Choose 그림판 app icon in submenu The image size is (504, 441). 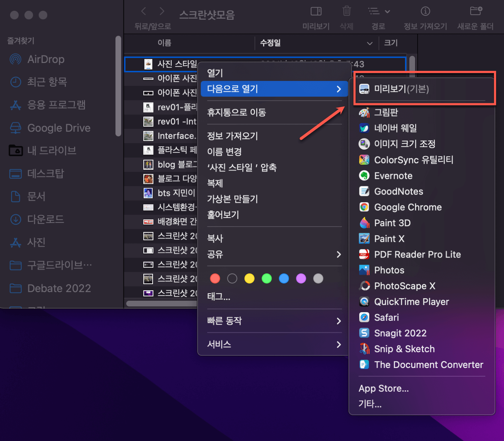click(x=364, y=113)
